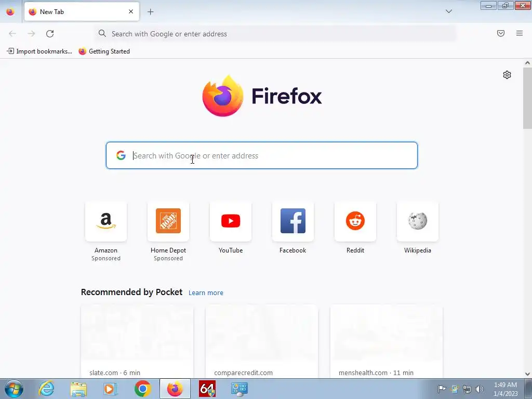Go forward one page arrow
Viewport: 532px width, 399px height.
pos(31,34)
